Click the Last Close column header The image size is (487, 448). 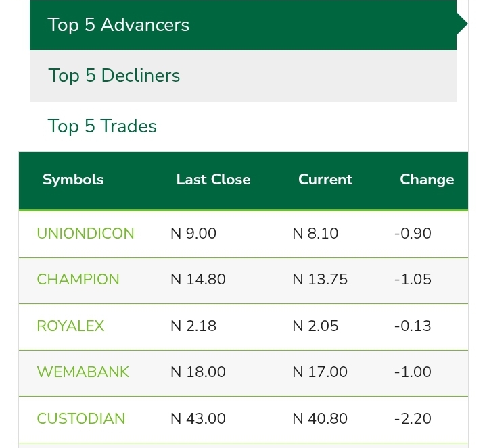(x=213, y=180)
